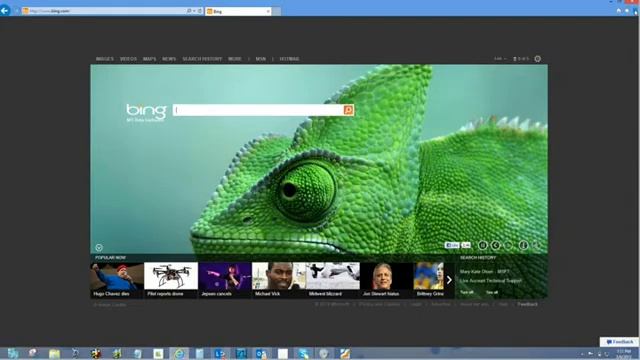The image size is (640, 360).
Task: Advance popular now carousel with right chevron
Action: click(x=449, y=280)
